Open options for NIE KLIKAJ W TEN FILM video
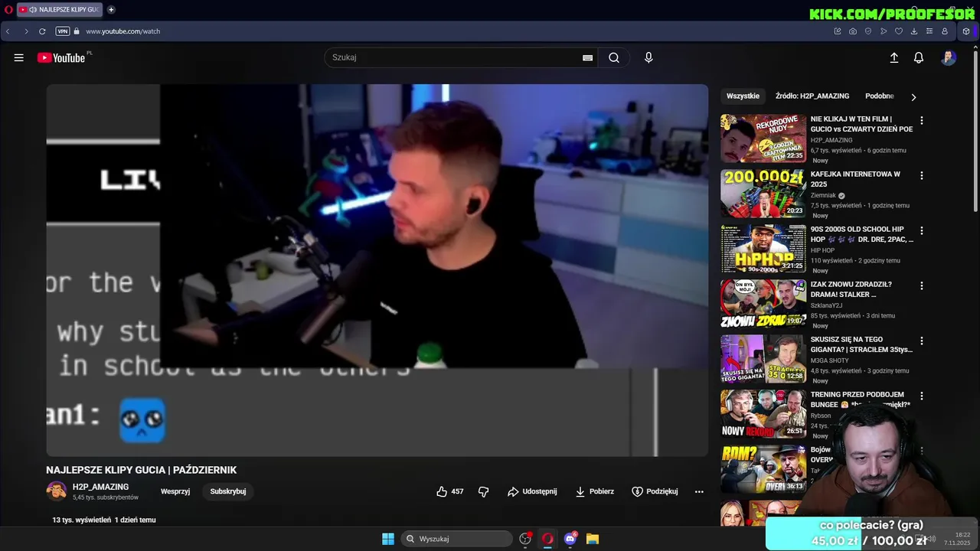The height and width of the screenshot is (551, 980). [x=922, y=121]
